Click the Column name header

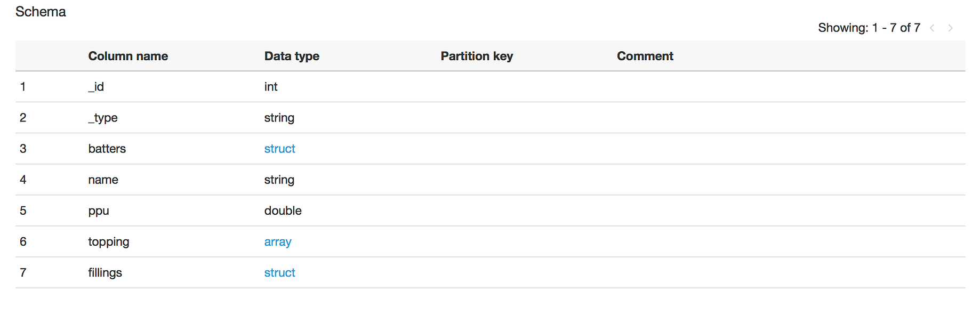pos(128,56)
